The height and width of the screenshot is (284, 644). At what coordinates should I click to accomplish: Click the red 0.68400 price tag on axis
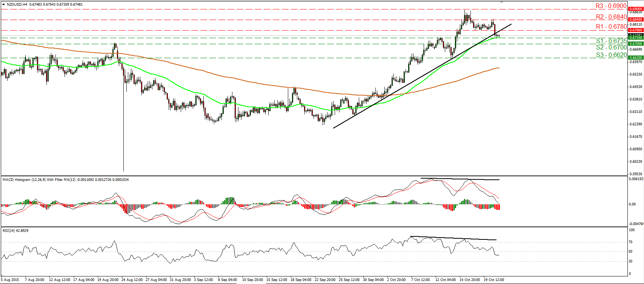(x=635, y=19)
